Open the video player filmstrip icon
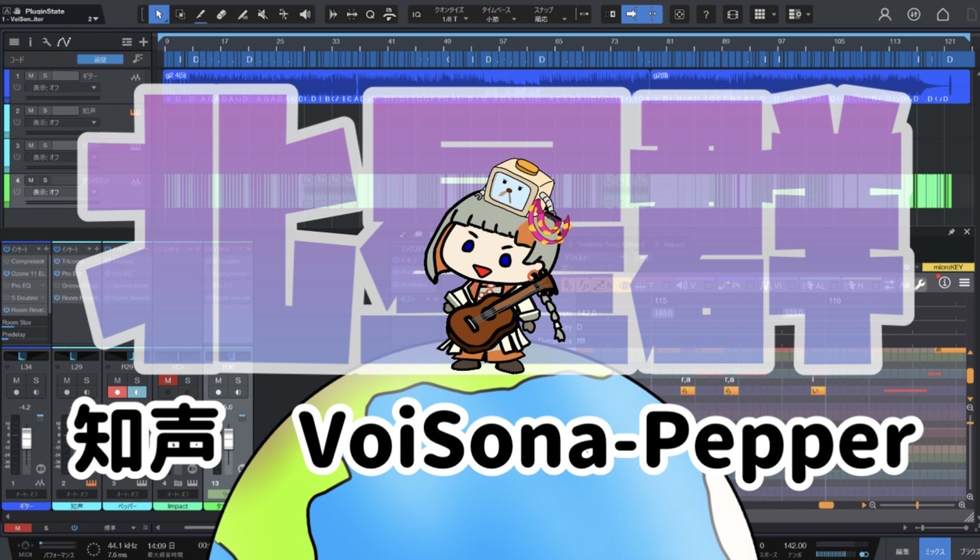 click(x=732, y=14)
